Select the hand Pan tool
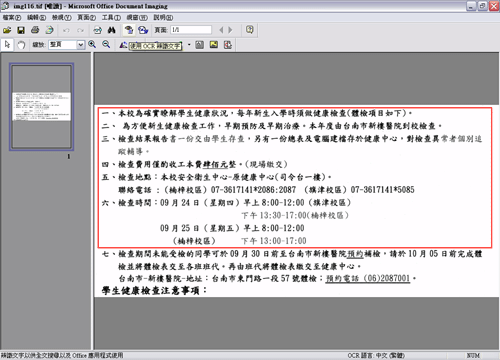500x360 pixels. [x=21, y=45]
